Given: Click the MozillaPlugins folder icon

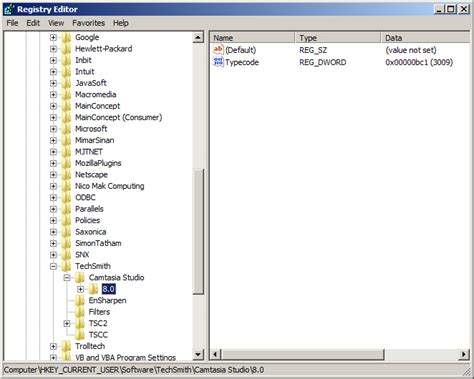Looking at the screenshot, I should click(67, 163).
